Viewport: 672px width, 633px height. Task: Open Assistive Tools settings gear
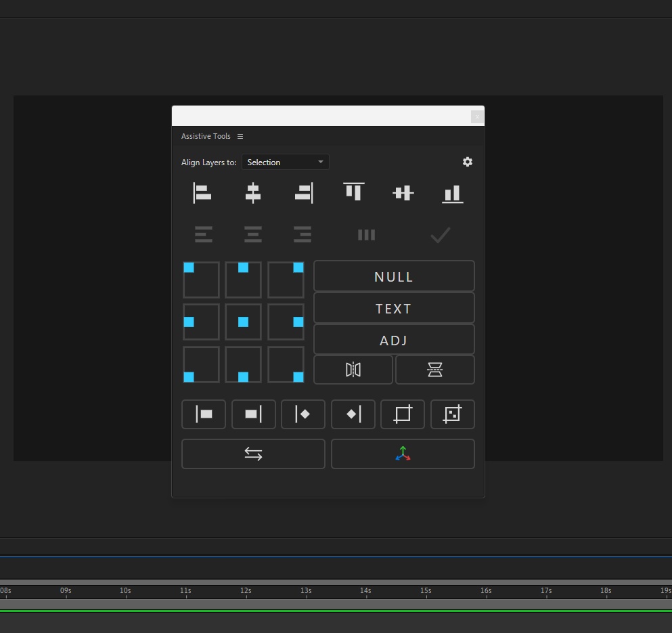coord(468,162)
